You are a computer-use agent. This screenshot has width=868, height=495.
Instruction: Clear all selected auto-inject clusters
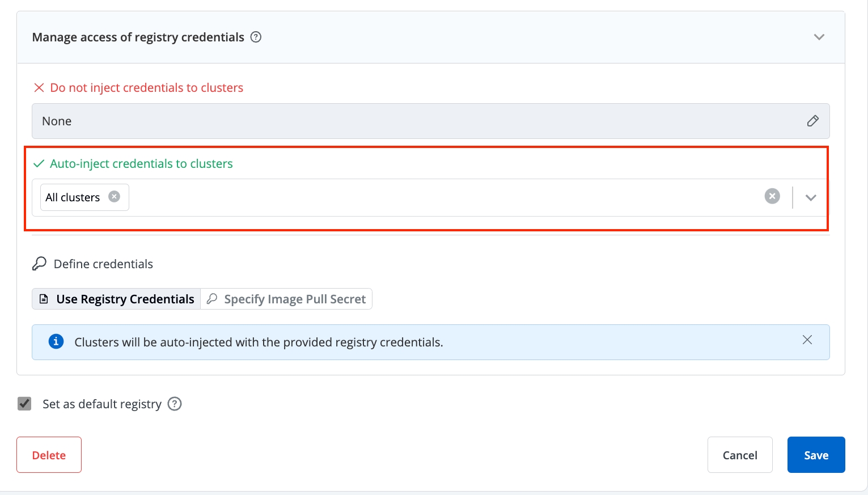(x=772, y=196)
